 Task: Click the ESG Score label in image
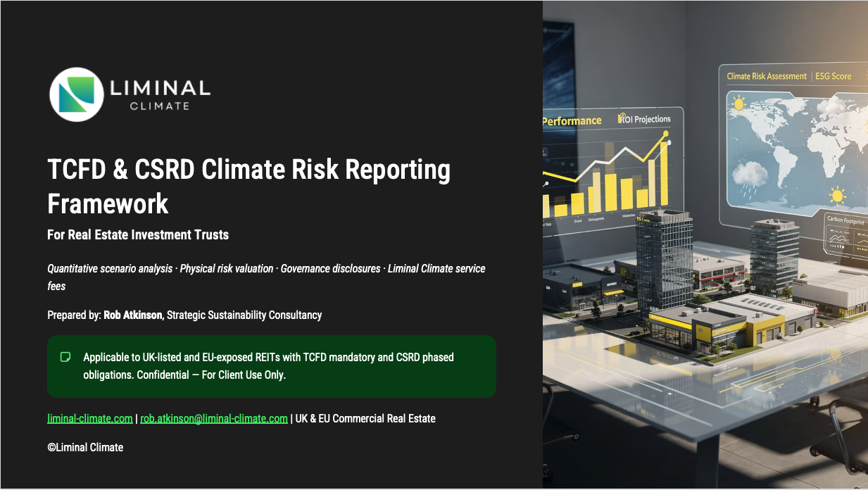tap(833, 76)
